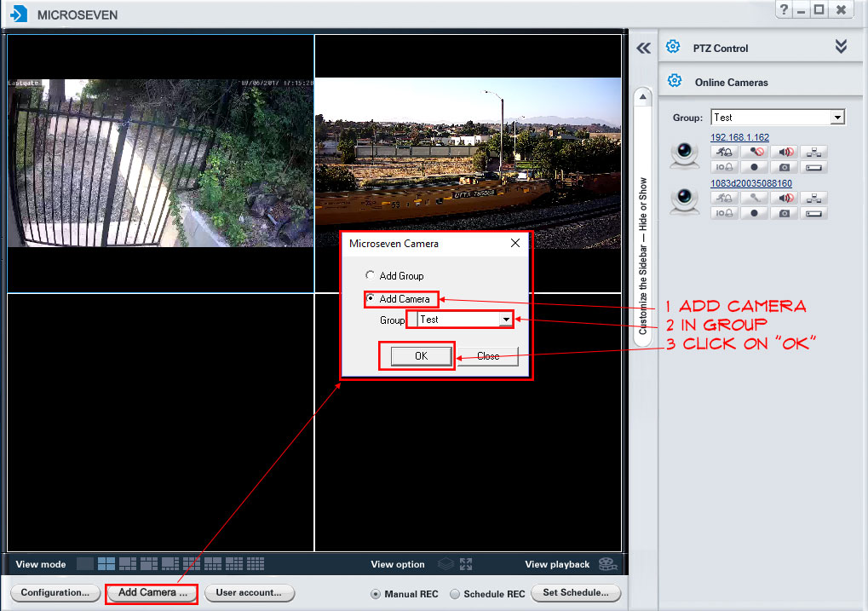Open Configuration... settings
Image resolution: width=868 pixels, height=611 pixels.
55,593
